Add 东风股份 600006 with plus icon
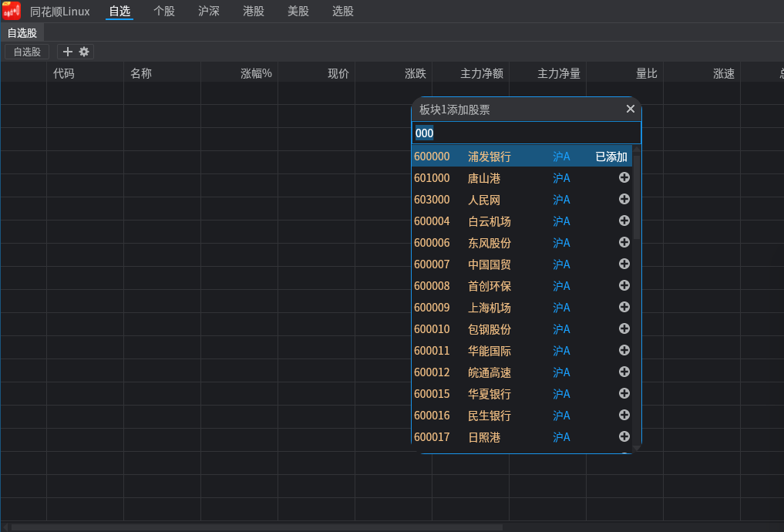 (624, 242)
